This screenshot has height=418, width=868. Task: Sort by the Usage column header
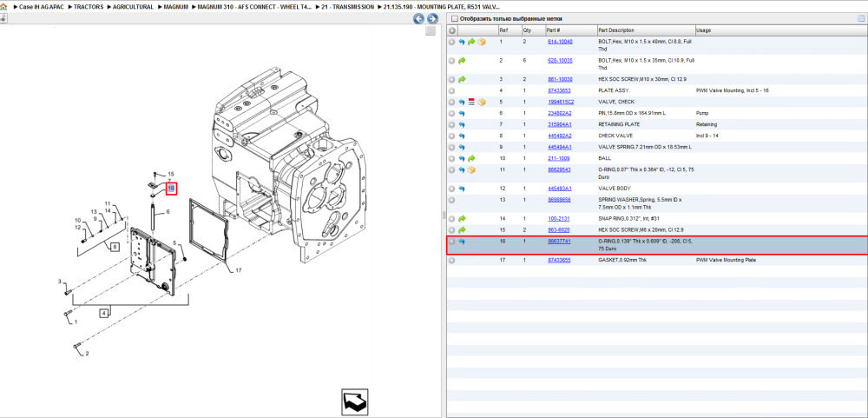point(704,30)
